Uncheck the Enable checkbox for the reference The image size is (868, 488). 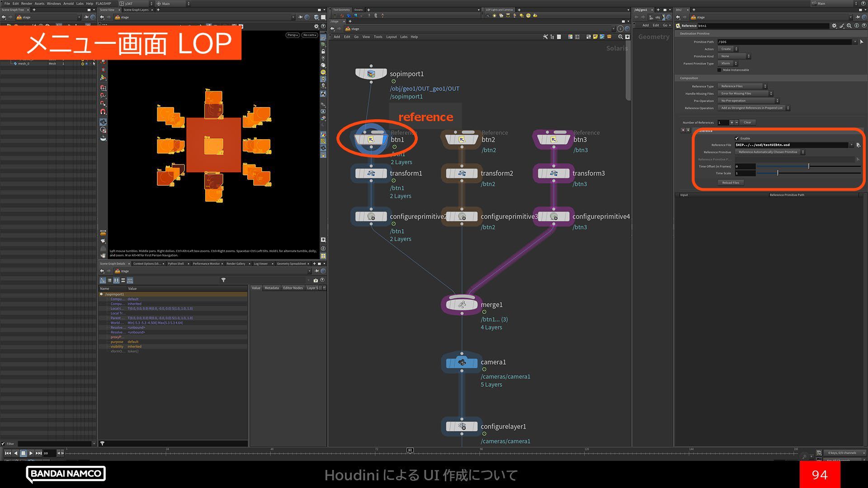pos(737,138)
